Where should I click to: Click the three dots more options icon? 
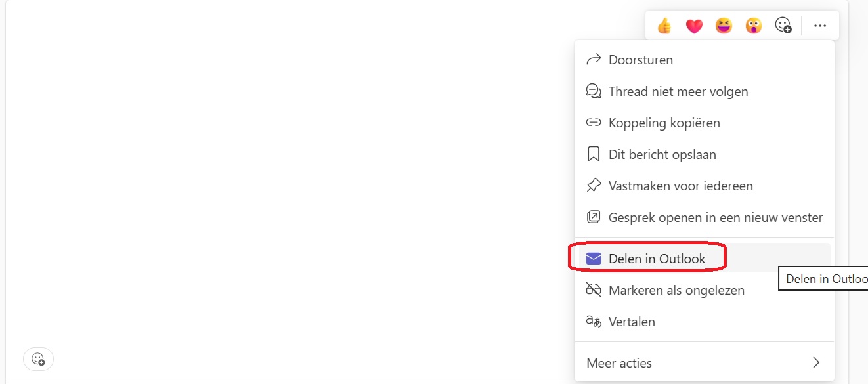pyautogui.click(x=819, y=26)
